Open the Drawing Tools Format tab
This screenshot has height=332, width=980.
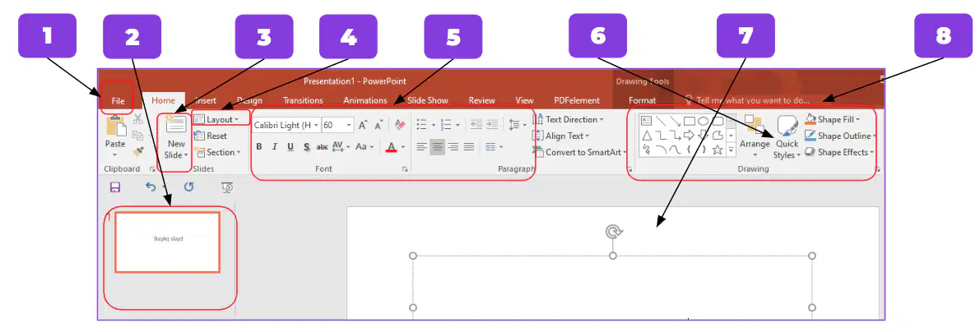[x=642, y=100]
